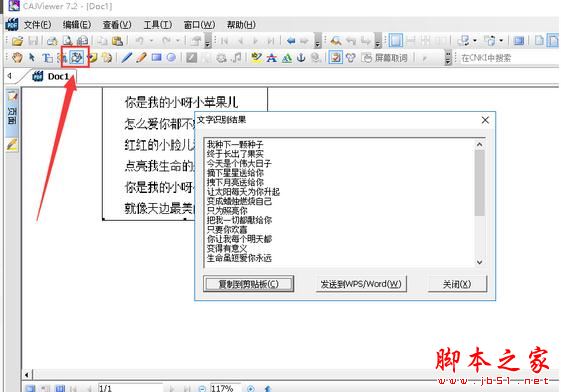
Task: Toggle single page layout view icon
Action: pos(396,40)
